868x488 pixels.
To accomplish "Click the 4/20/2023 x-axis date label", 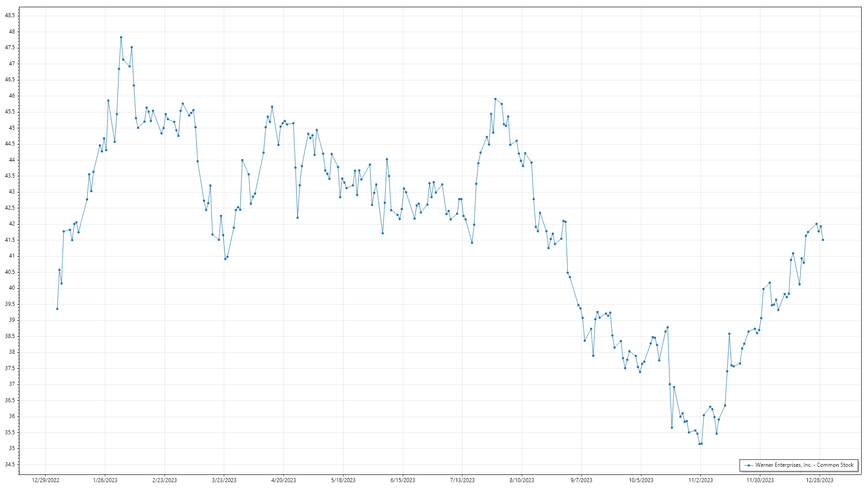I will [x=283, y=480].
